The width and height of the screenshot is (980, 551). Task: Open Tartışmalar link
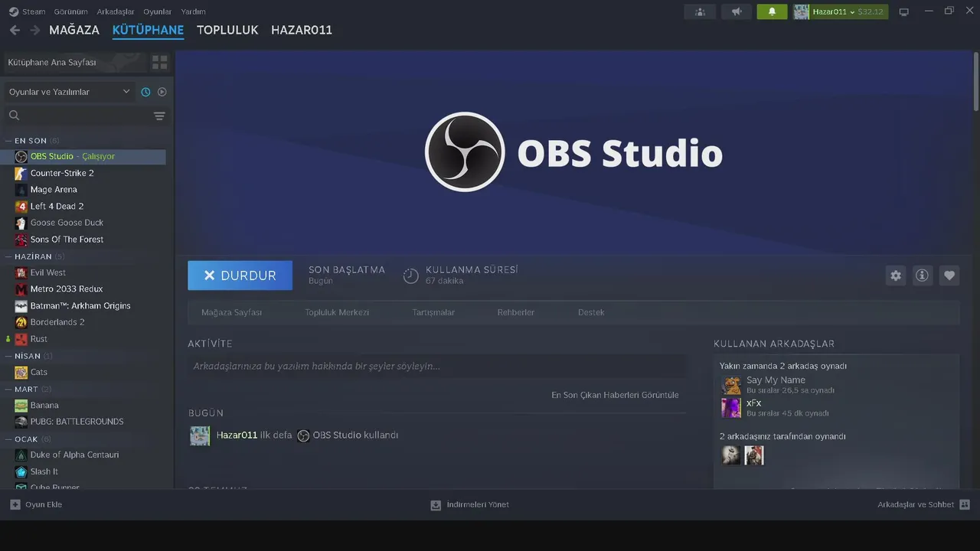click(433, 312)
